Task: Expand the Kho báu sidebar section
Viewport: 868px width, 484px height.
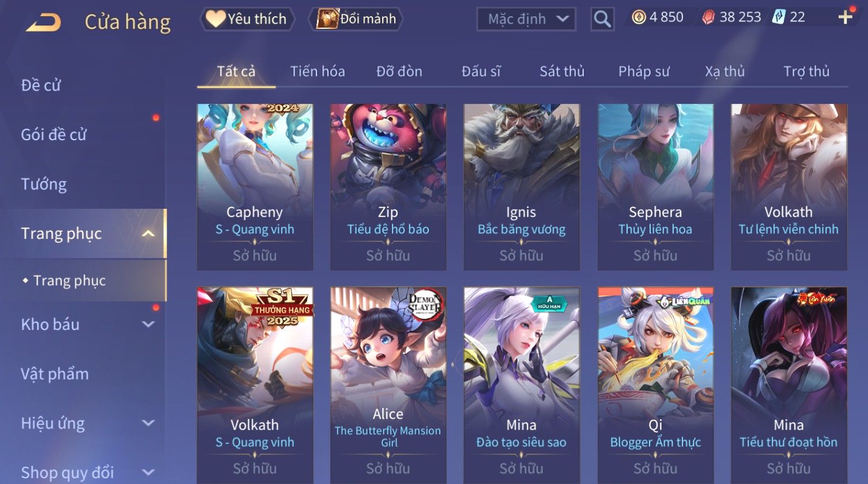Action: tap(148, 324)
